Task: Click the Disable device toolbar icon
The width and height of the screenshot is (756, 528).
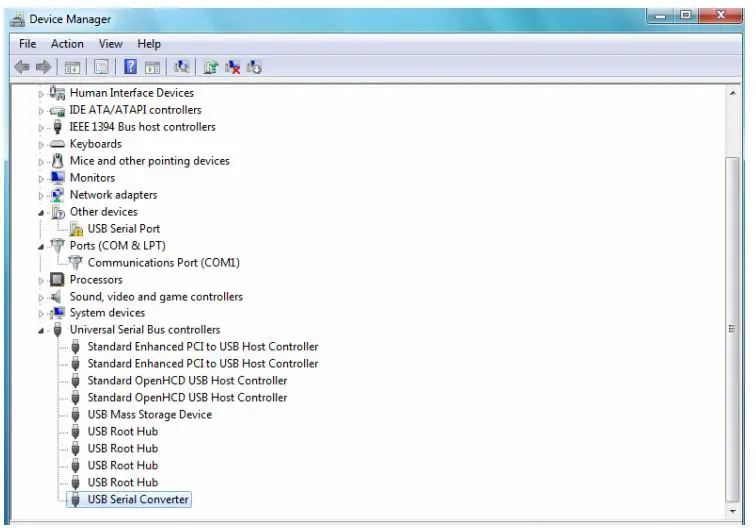Action: [x=254, y=67]
